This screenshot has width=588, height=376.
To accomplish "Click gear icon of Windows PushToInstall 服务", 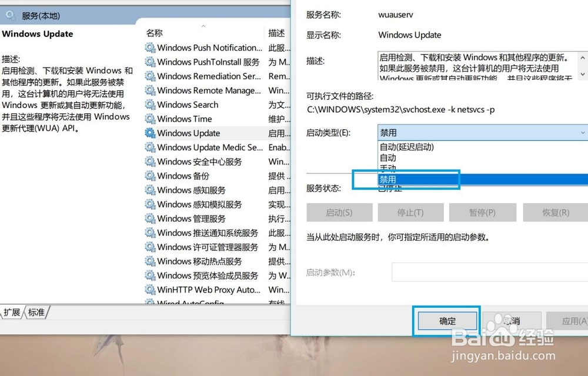I will pos(151,62).
